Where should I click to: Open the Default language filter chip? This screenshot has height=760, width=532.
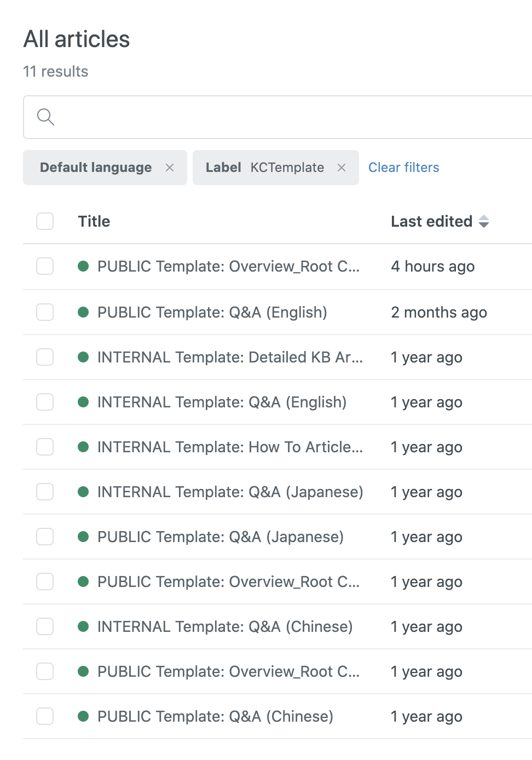pos(96,168)
